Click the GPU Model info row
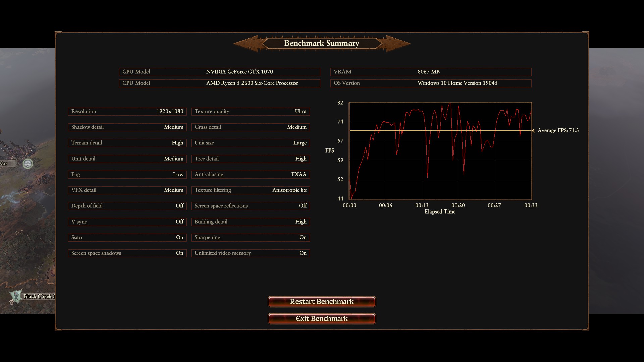Image resolution: width=644 pixels, height=362 pixels. (x=219, y=72)
